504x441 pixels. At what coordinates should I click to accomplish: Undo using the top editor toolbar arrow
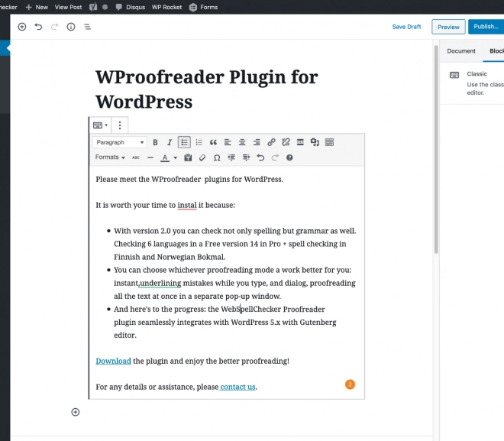pos(38,27)
